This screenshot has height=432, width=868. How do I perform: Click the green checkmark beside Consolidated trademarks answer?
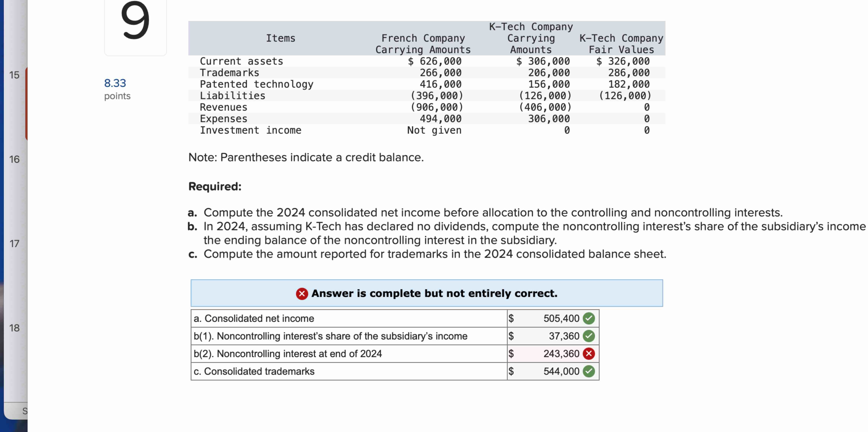[589, 371]
